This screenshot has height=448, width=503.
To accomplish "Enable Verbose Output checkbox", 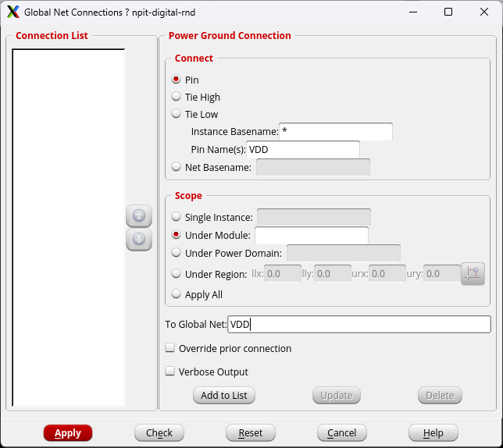I will pos(169,372).
